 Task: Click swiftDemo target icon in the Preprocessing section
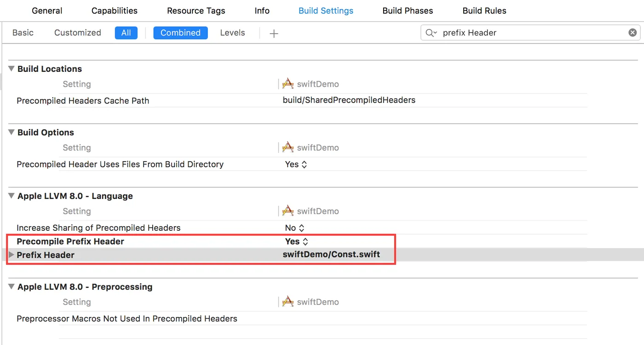coord(288,302)
